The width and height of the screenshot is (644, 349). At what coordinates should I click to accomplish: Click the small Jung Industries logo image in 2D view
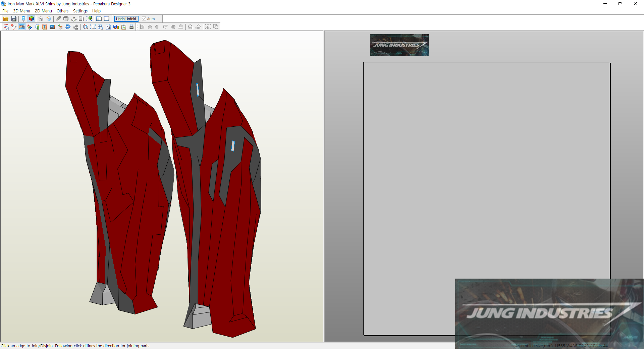[x=399, y=45]
